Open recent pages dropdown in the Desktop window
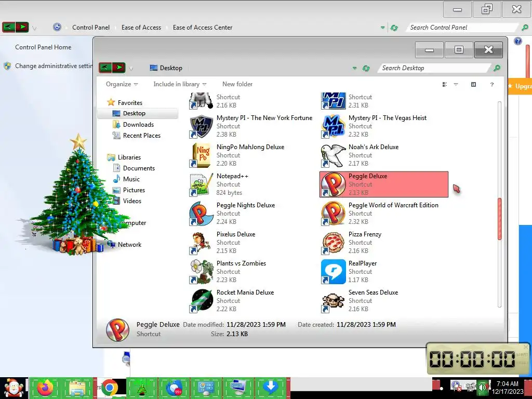The image size is (532, 399). tap(131, 69)
